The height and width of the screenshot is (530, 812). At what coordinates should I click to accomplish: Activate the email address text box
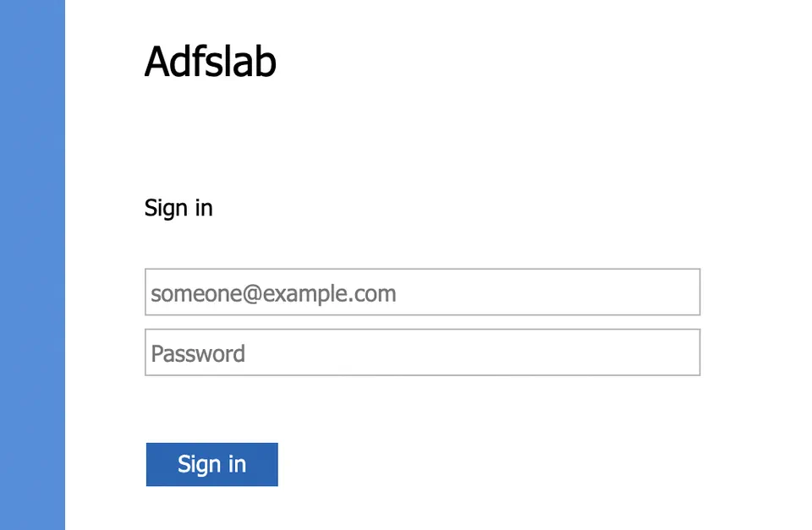click(422, 292)
